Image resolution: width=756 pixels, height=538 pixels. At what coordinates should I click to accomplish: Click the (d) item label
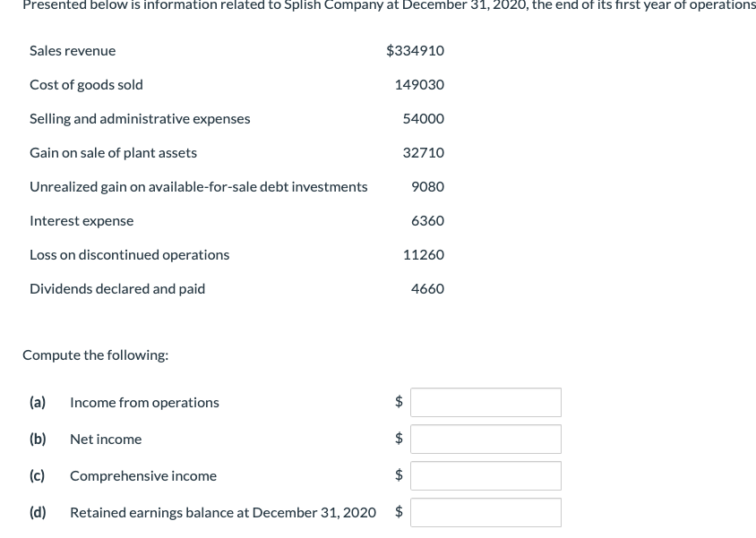pos(38,512)
